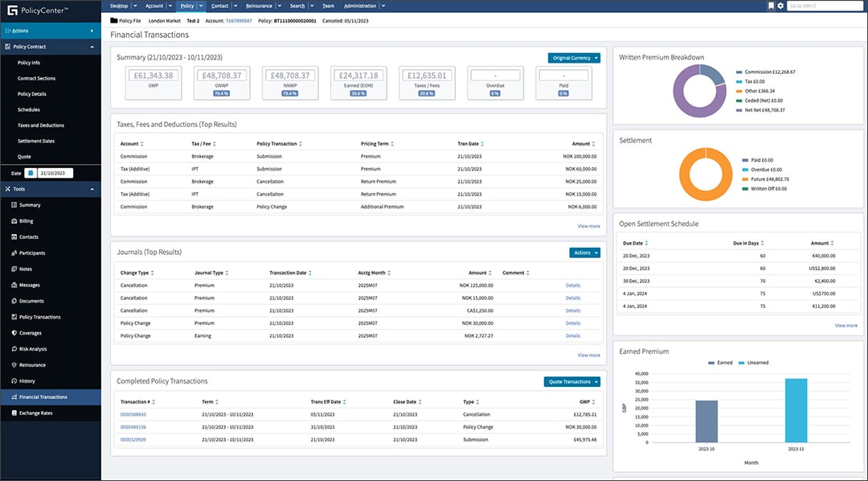The height and width of the screenshot is (481, 868).
Task: Open the Actions dropdown in Journals panel
Action: point(584,252)
